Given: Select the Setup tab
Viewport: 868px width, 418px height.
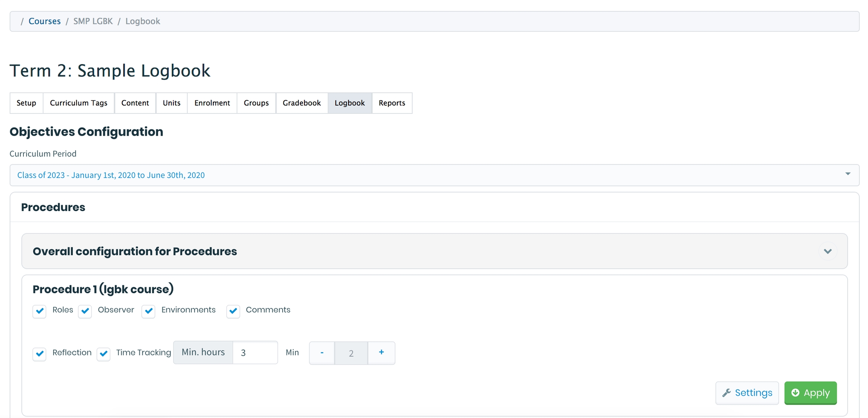Looking at the screenshot, I should point(26,103).
